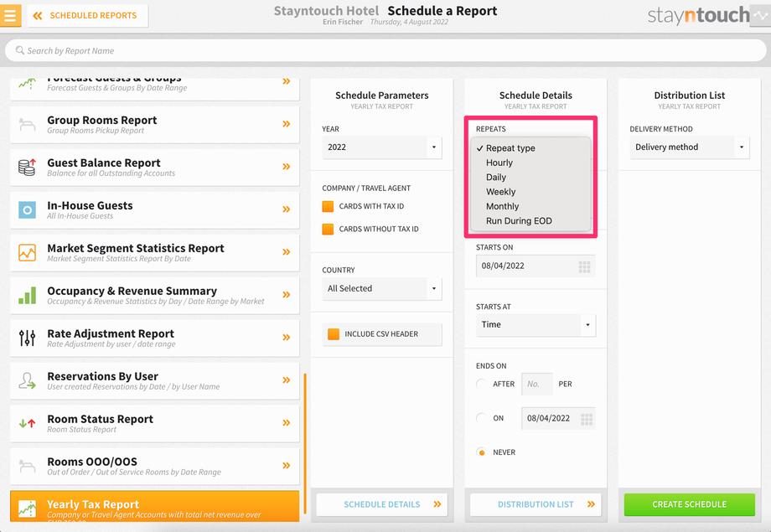Click the Ends On date field
The height and width of the screenshot is (532, 771).
click(x=558, y=418)
